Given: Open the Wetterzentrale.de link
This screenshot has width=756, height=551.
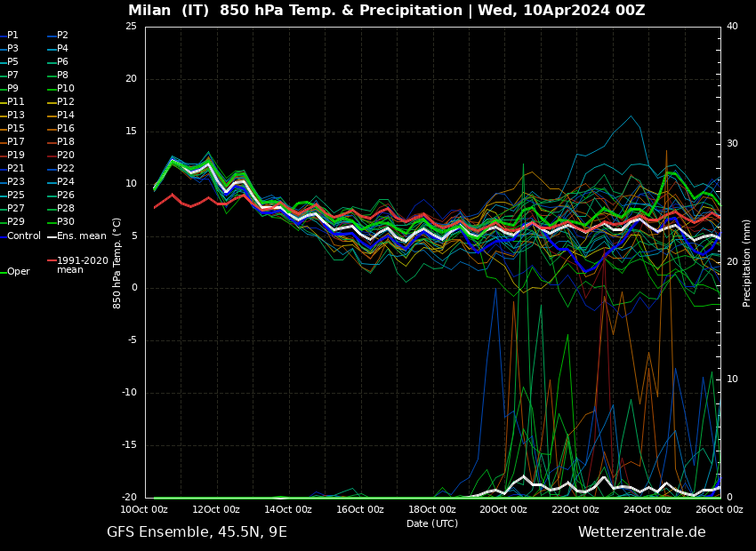Looking at the screenshot, I should pyautogui.click(x=641, y=531).
